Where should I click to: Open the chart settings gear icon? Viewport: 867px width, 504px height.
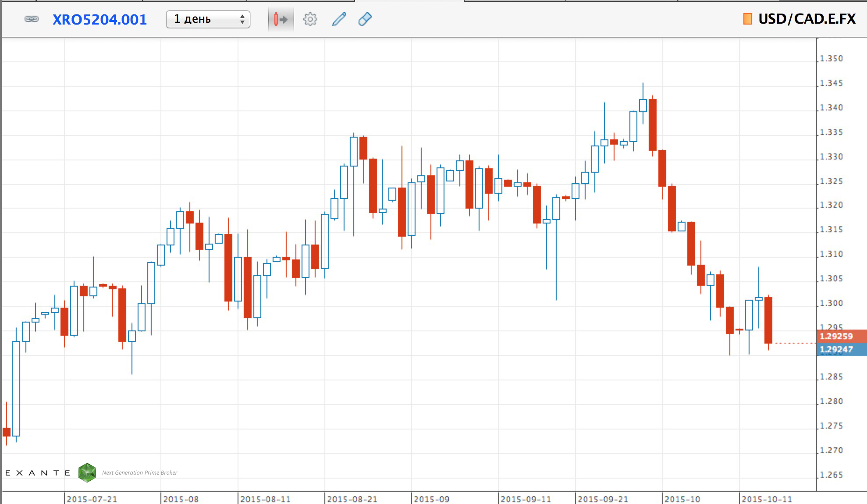(310, 19)
